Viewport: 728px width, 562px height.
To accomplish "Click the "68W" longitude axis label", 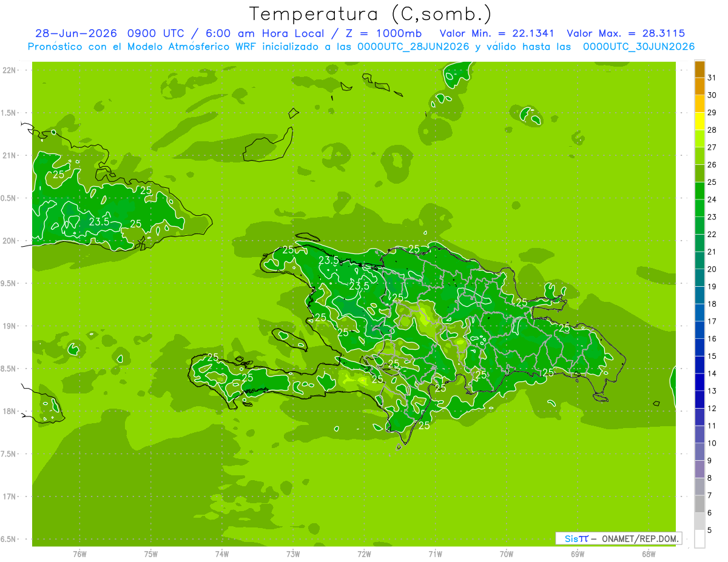I will (649, 554).
